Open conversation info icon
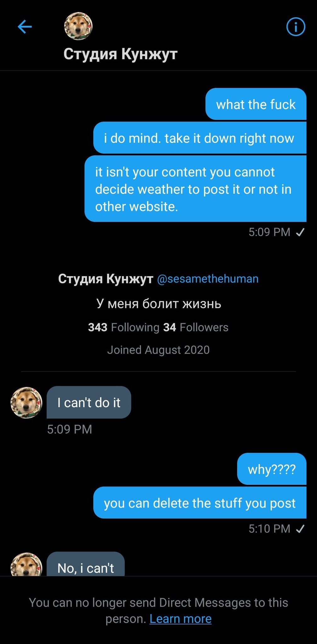 point(296,27)
